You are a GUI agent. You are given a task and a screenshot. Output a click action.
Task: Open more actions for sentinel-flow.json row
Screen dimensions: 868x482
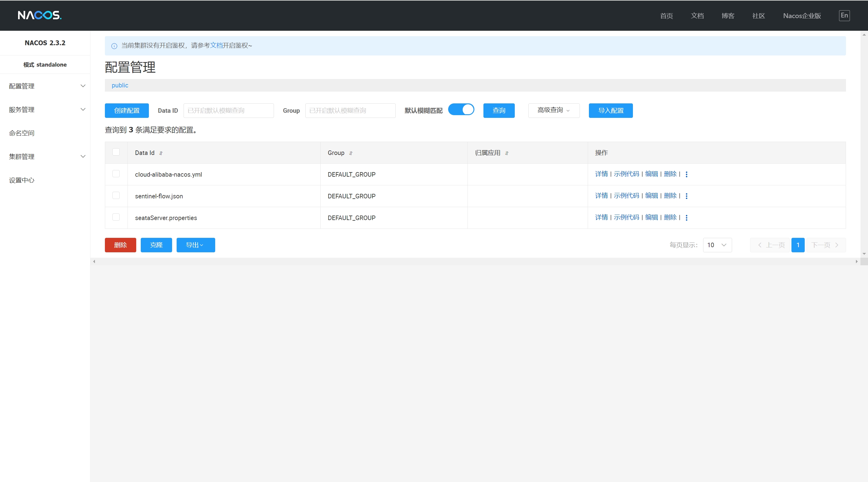[x=686, y=196]
